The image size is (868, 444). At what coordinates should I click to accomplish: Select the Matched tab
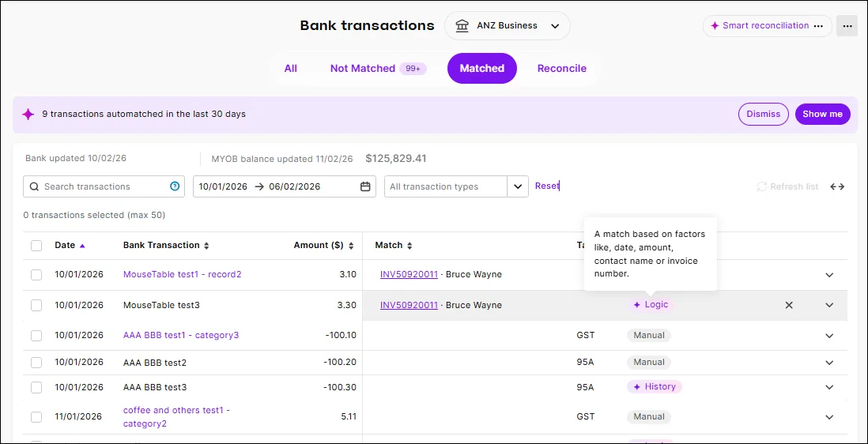click(x=482, y=69)
